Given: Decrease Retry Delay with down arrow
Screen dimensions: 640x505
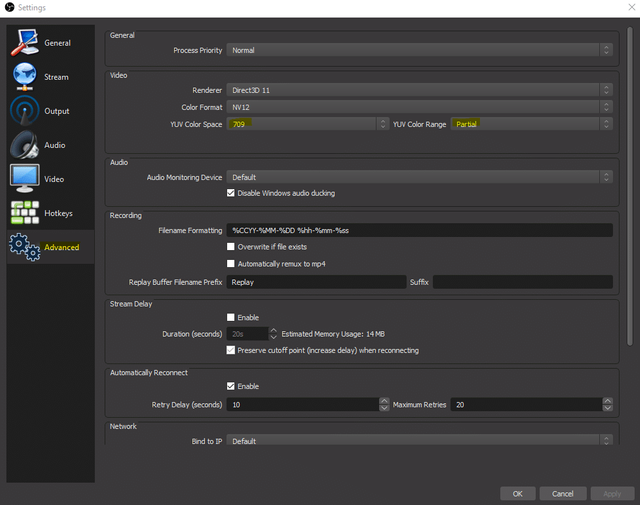Looking at the screenshot, I should [384, 408].
